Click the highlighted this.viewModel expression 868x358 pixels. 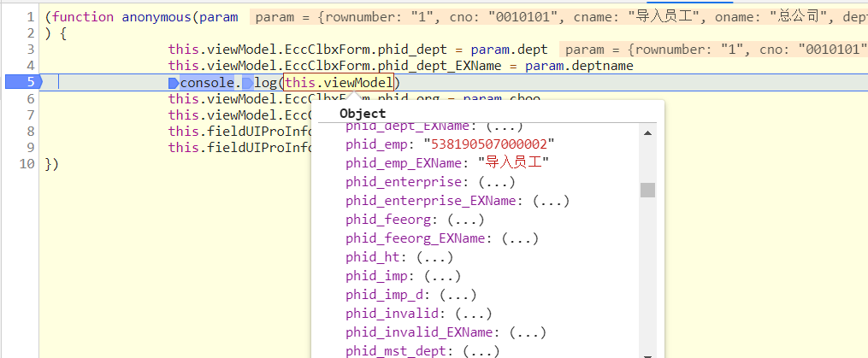[339, 83]
